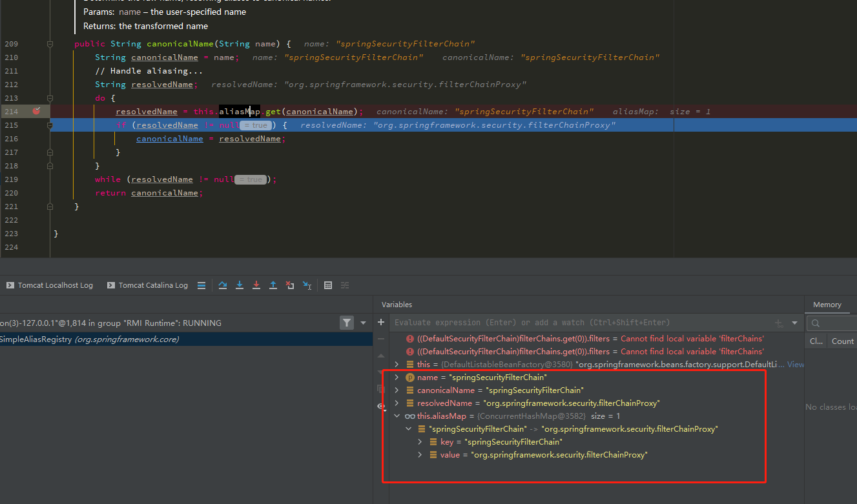Toggle the fold marker at line 218
The height and width of the screenshot is (504, 857).
[50, 166]
